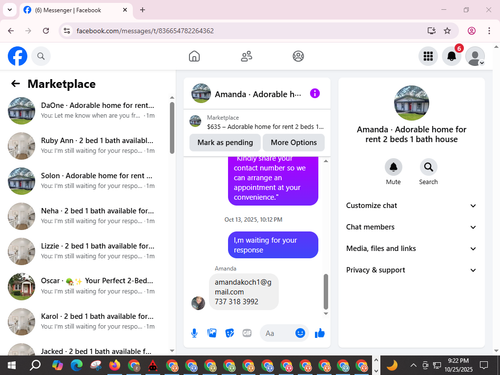This screenshot has height=375, width=500.
Task: Click the message input field Aa
Action: (278, 333)
